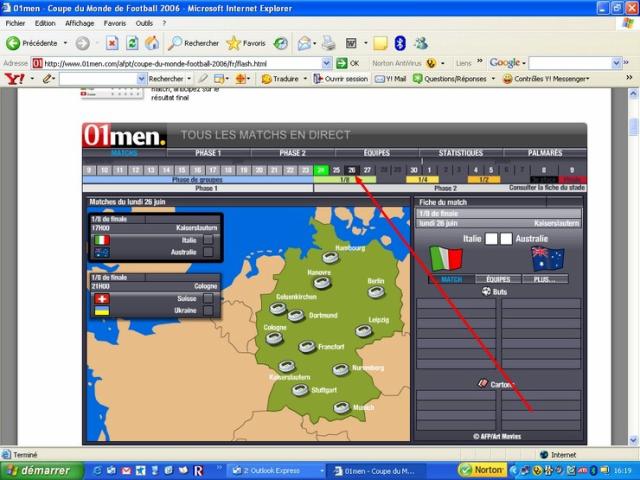Click the Google toolbar search field
This screenshot has height=480, width=640.
(571, 63)
